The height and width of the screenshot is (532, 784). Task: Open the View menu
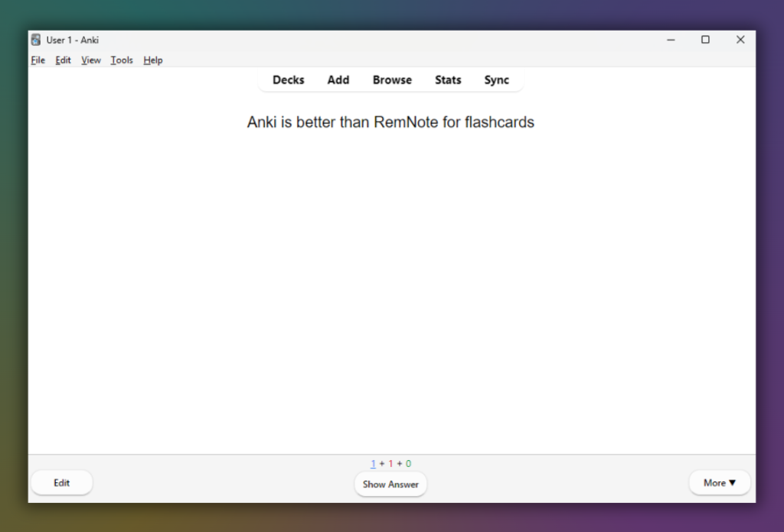tap(90, 60)
